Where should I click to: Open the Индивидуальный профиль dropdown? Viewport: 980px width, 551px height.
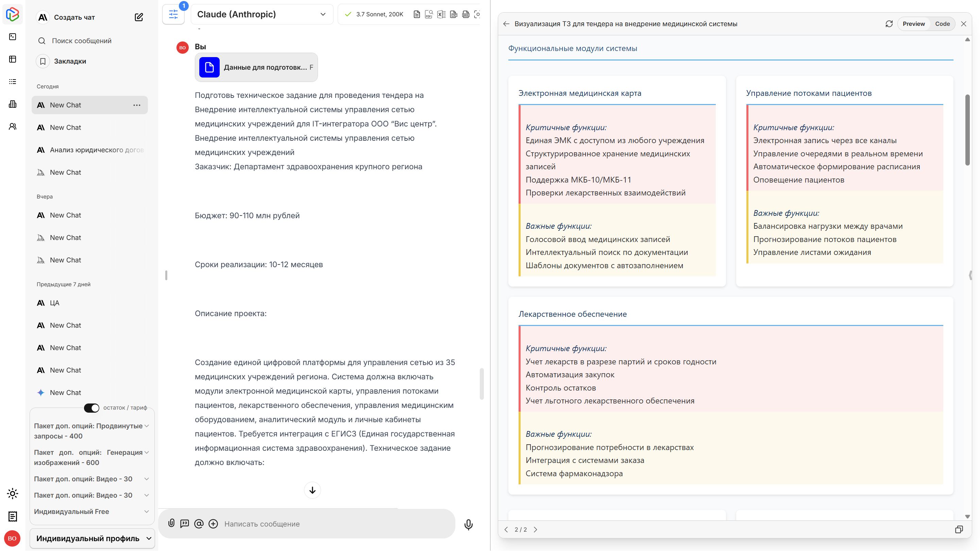pos(92,538)
